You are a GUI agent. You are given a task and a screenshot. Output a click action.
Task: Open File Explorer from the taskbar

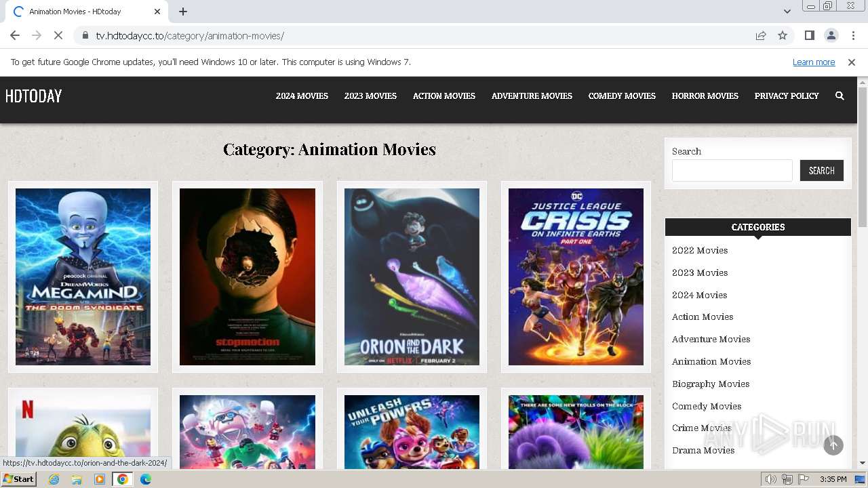[77, 479]
